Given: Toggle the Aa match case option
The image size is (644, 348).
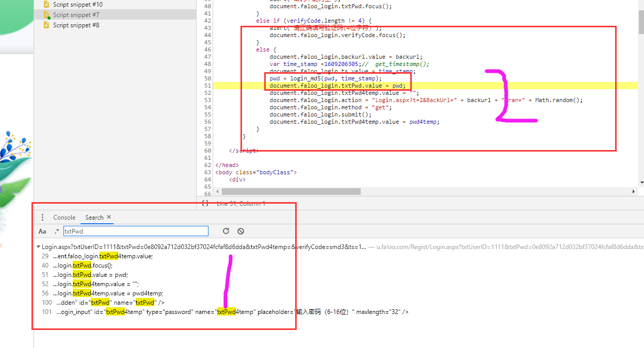Looking at the screenshot, I should (42, 231).
